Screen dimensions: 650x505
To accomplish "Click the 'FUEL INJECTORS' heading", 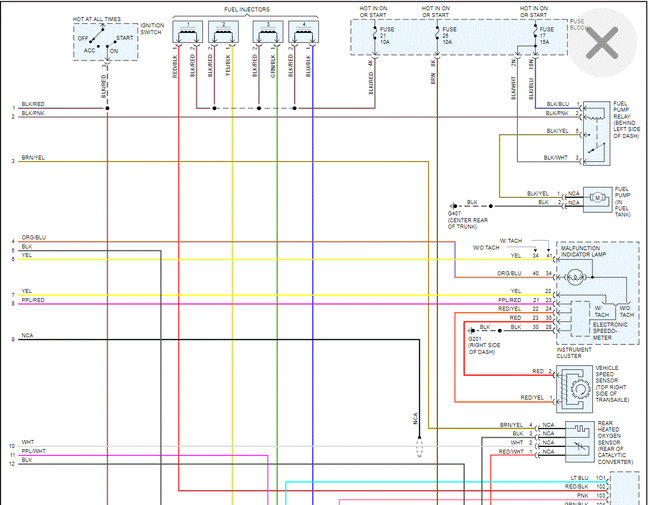I will 247,9.
